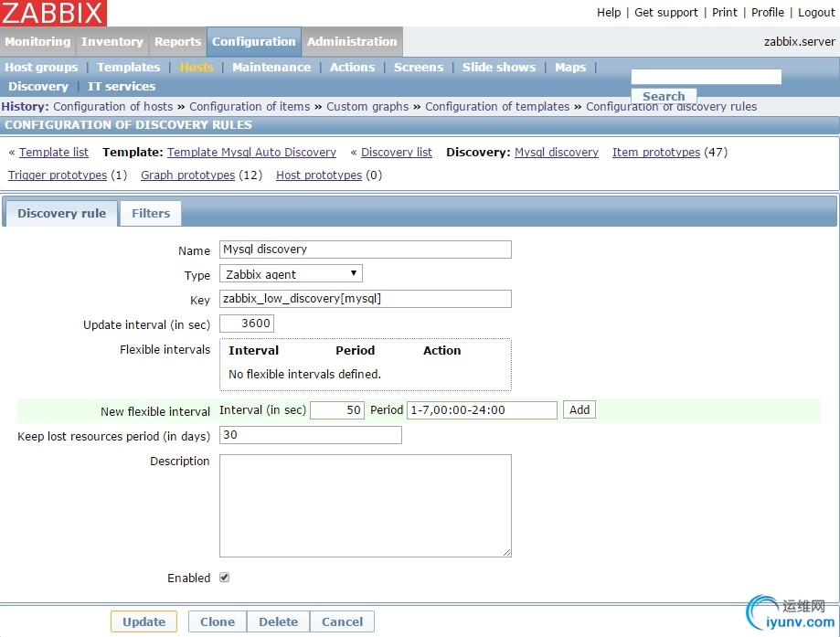Click the Clone button
This screenshot has height=637, width=840.
coord(218,621)
